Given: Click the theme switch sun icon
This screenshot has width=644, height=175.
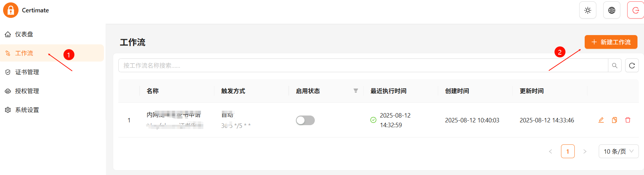Looking at the screenshot, I should point(588,10).
